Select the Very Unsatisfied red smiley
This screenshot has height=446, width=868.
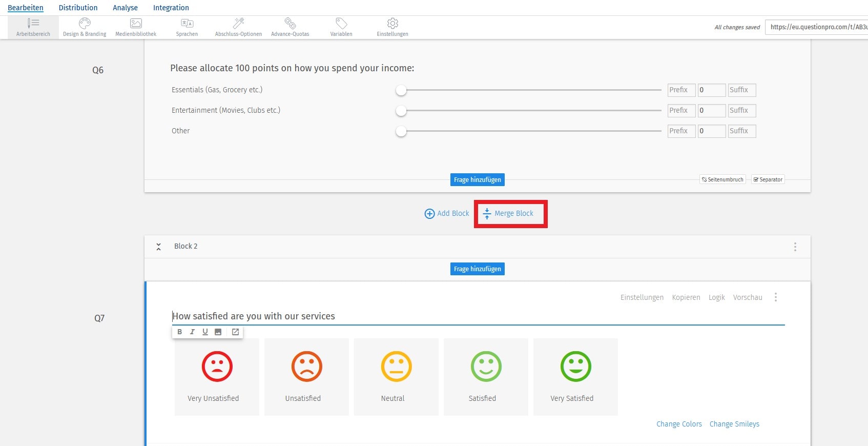[217, 367]
